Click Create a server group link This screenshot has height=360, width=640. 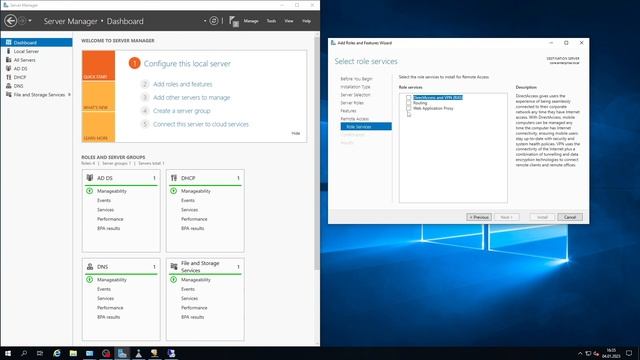[182, 111]
